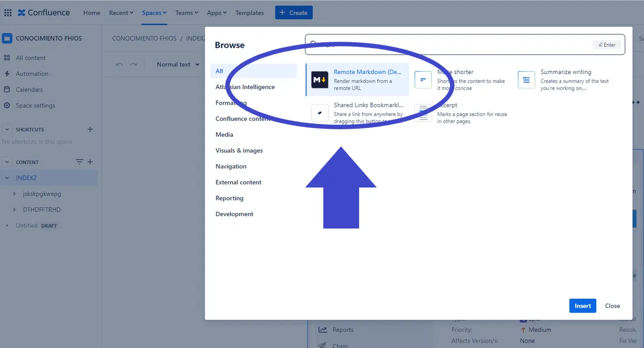Select the Summarize writing icon
Screen dimensions: 644x348
pyautogui.click(x=526, y=80)
